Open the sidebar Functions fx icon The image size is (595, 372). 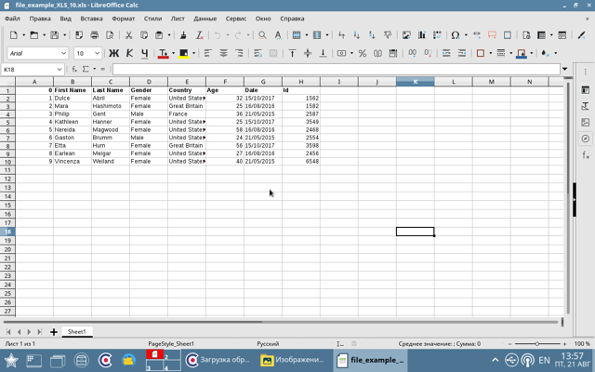pos(586,155)
